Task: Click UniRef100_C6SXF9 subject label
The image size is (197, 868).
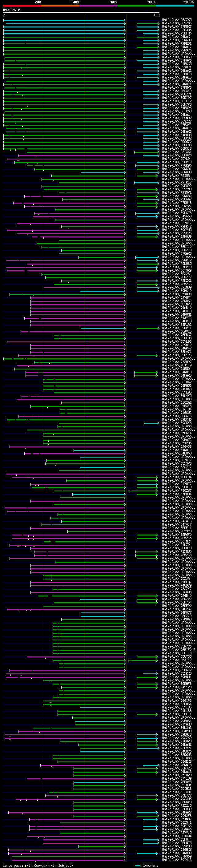Action: (177, 91)
